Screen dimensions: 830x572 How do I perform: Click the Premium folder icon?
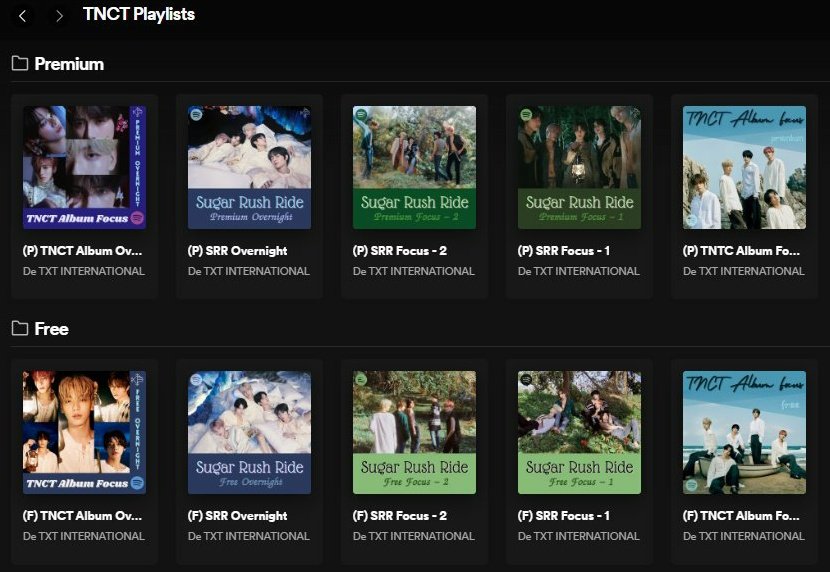pos(20,63)
